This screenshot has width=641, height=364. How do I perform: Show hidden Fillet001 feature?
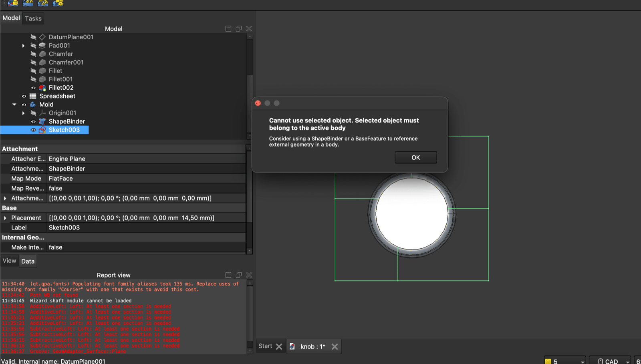coord(33,79)
